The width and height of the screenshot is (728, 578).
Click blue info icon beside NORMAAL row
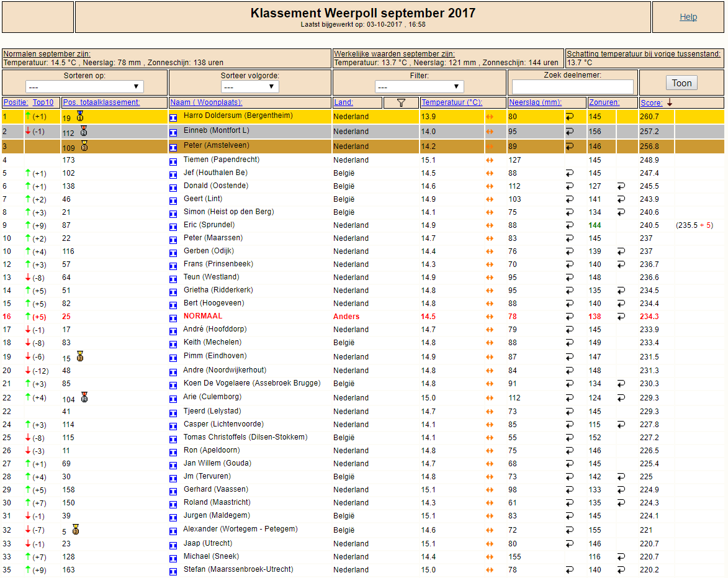click(x=173, y=318)
